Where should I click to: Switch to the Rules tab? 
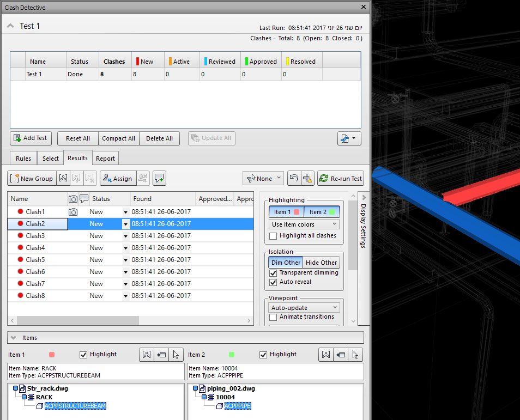click(23, 159)
